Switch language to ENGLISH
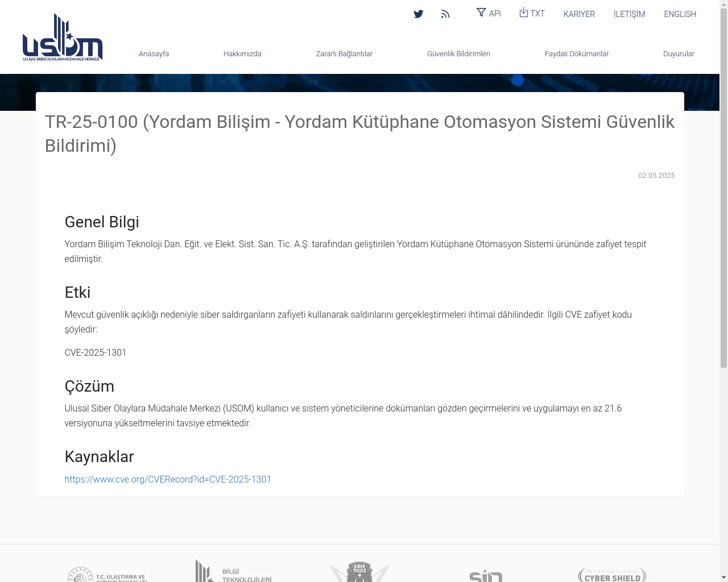The width and height of the screenshot is (728, 582). pyautogui.click(x=680, y=14)
